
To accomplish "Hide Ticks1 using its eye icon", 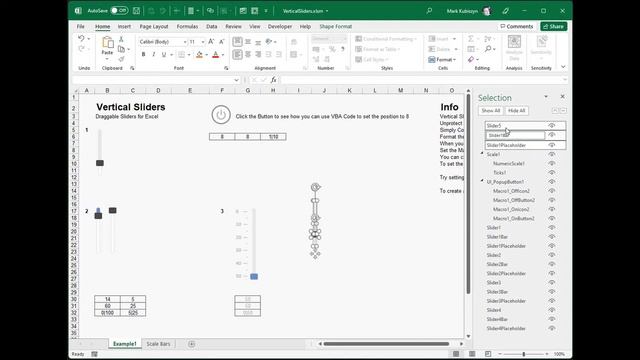I will [552, 173].
